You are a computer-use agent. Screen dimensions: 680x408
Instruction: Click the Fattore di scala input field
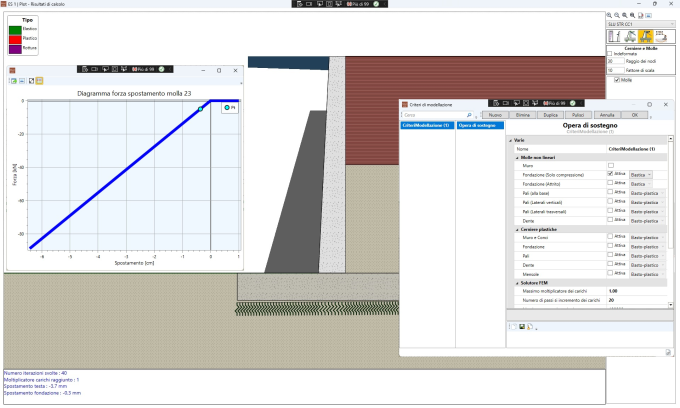pyautogui.click(x=615, y=70)
